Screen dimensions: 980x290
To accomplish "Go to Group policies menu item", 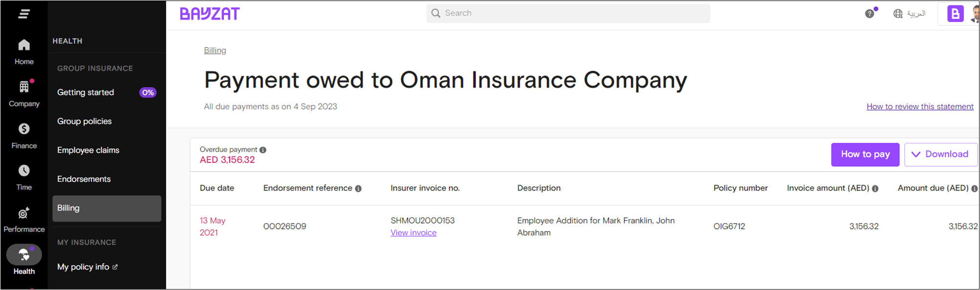I will pos(84,121).
